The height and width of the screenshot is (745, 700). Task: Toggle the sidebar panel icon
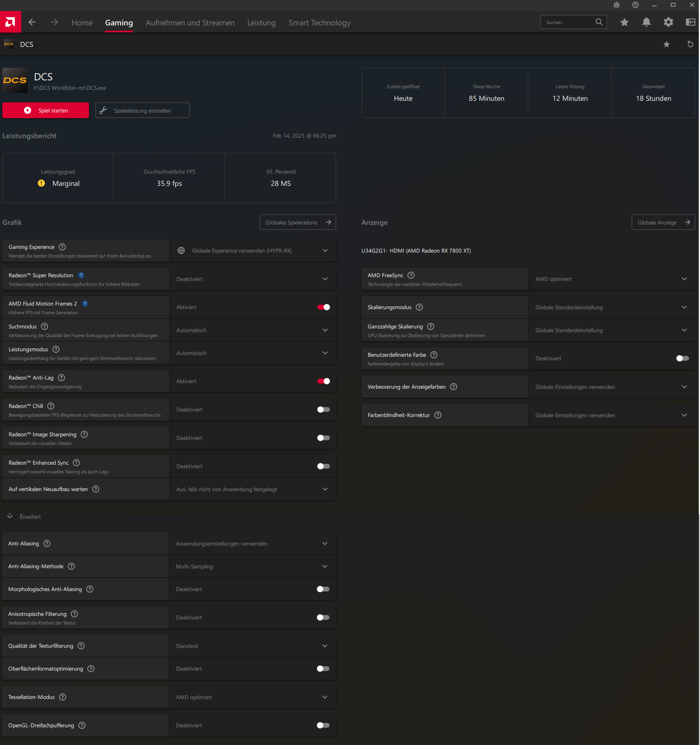(x=691, y=22)
